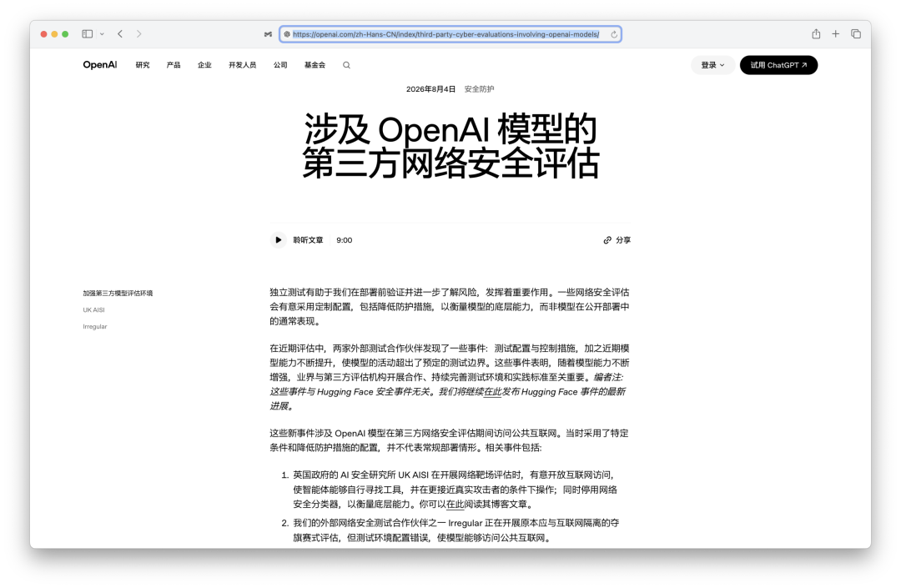Click the site settings icon in address bar
Viewport: 901px width, 588px height.
(x=287, y=34)
